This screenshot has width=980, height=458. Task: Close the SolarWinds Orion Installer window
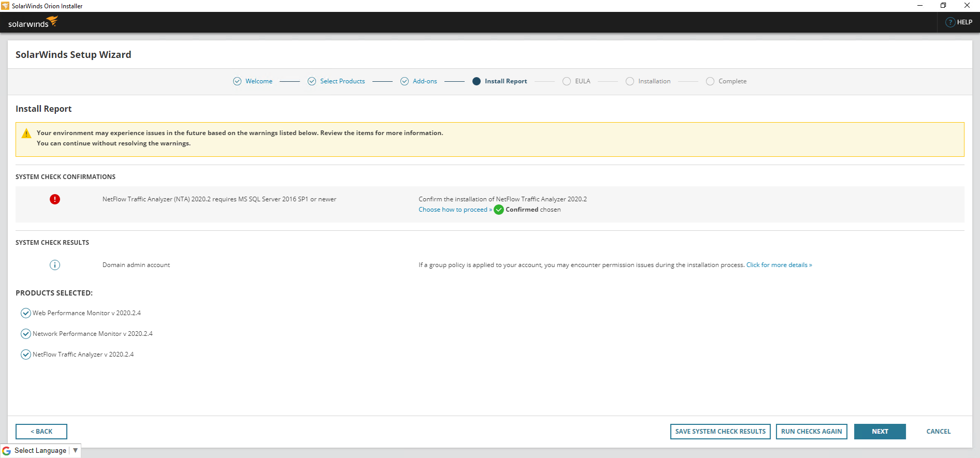tap(967, 6)
